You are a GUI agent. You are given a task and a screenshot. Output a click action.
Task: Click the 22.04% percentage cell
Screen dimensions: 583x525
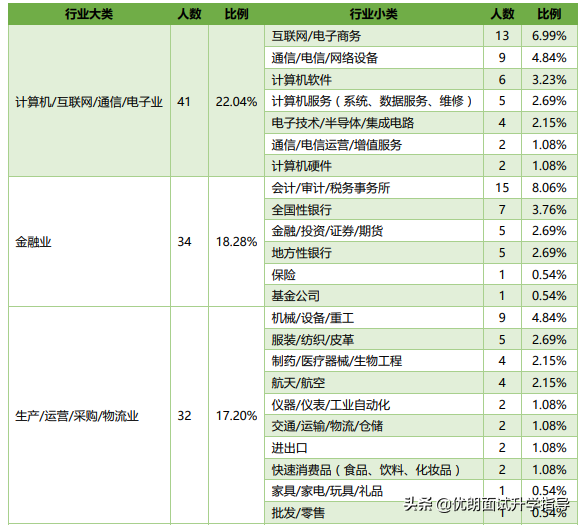point(236,101)
